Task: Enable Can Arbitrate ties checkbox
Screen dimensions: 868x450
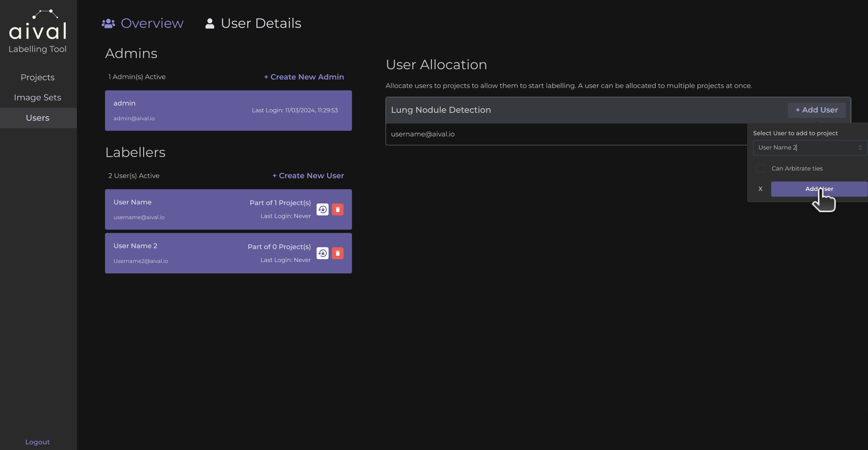Action: pyautogui.click(x=760, y=168)
